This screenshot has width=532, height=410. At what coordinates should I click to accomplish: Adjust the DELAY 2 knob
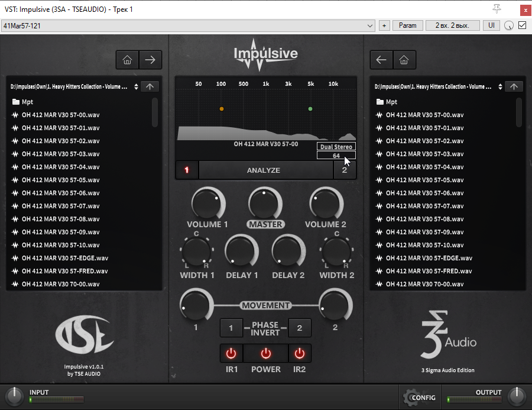click(288, 251)
